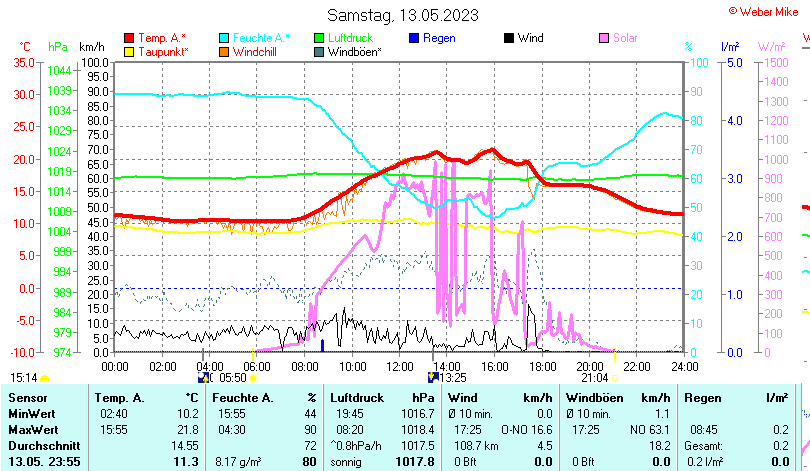Click the km/h axis unit label
The width and height of the screenshot is (810, 471).
tap(92, 47)
